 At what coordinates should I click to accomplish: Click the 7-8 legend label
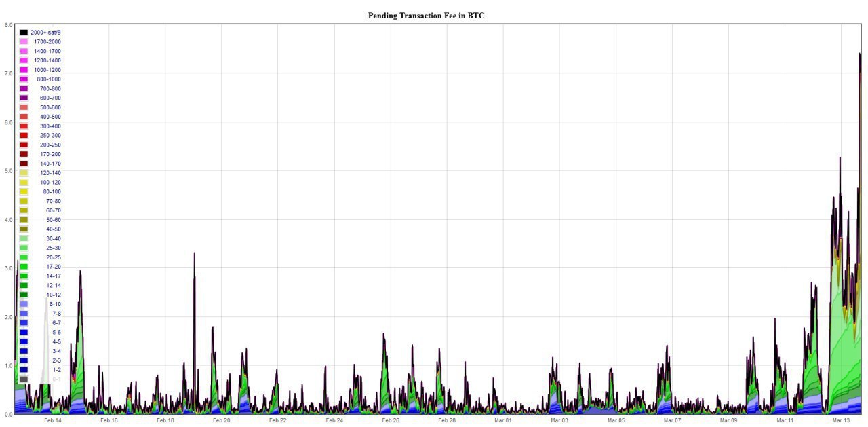click(56, 314)
